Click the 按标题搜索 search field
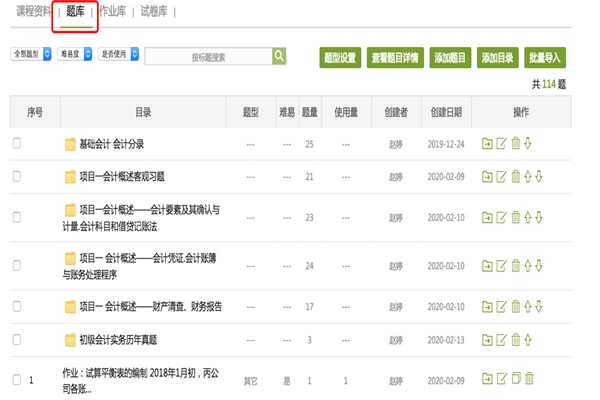The height and width of the screenshot is (400, 600). [x=208, y=57]
